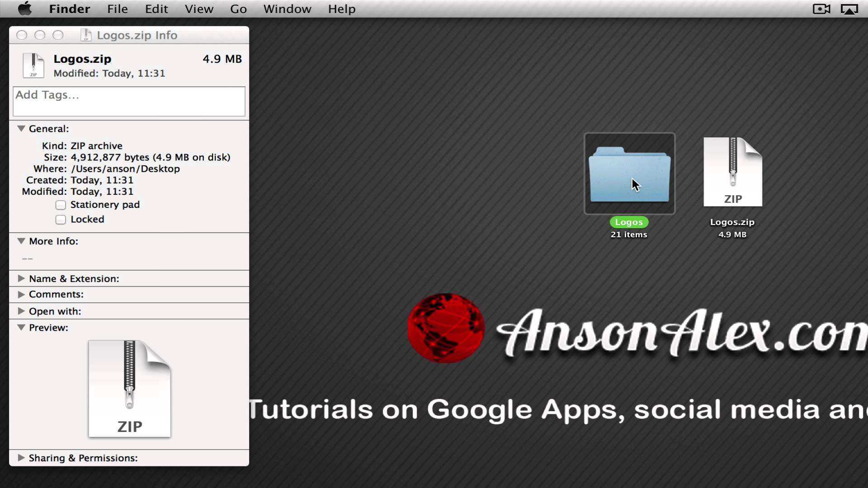Select the Logos.zip file icon on desktop

tap(733, 172)
